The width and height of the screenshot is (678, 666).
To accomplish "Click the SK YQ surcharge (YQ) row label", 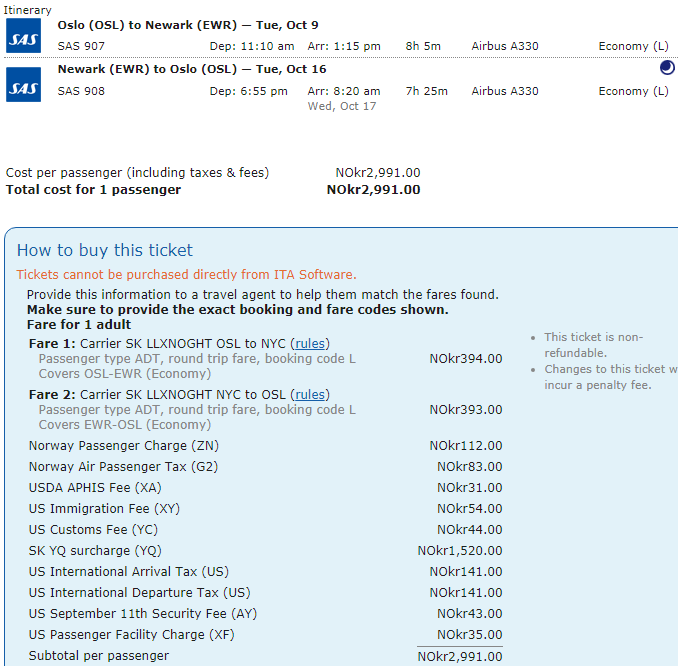I will click(x=95, y=551).
